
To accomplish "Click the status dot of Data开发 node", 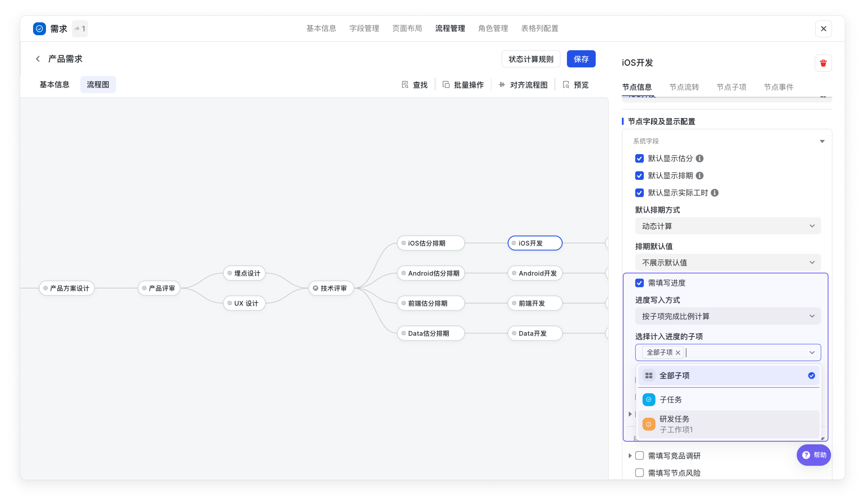I will pyautogui.click(x=514, y=333).
